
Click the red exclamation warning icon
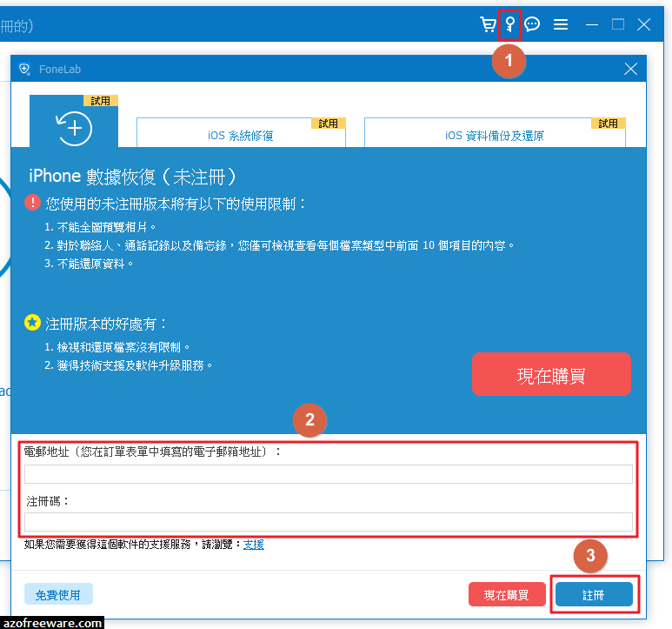coord(32,203)
